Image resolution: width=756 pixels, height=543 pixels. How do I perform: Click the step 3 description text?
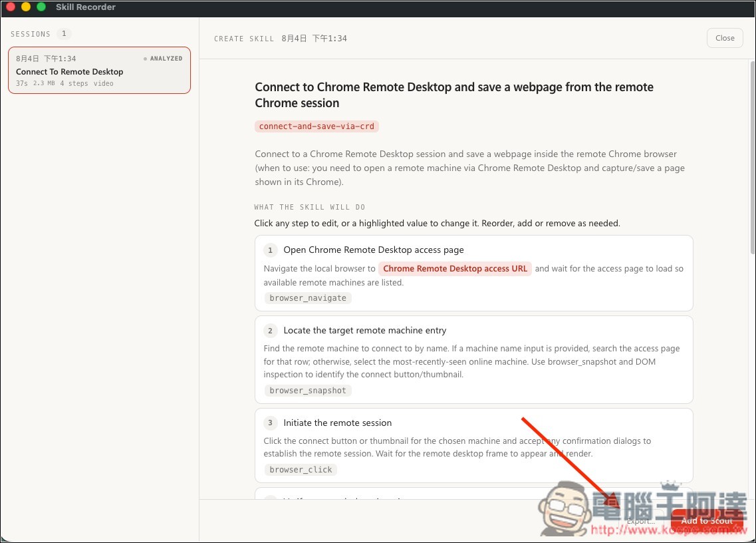point(457,447)
